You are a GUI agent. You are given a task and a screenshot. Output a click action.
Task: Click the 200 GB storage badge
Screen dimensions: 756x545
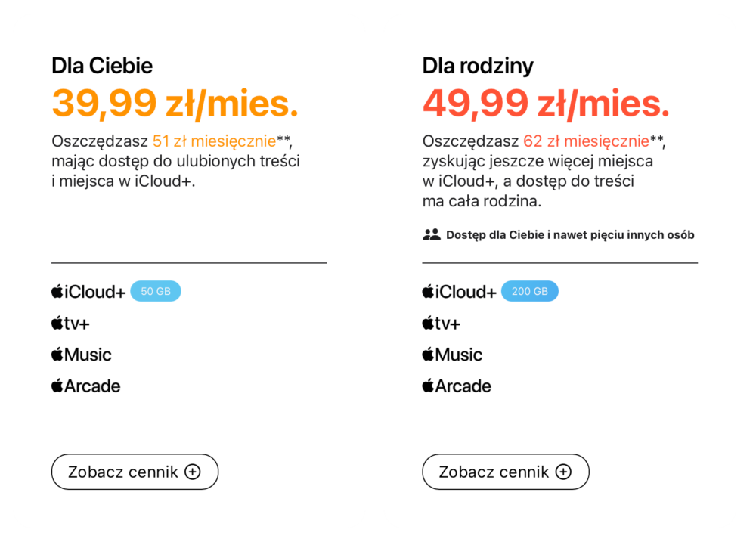(x=529, y=292)
